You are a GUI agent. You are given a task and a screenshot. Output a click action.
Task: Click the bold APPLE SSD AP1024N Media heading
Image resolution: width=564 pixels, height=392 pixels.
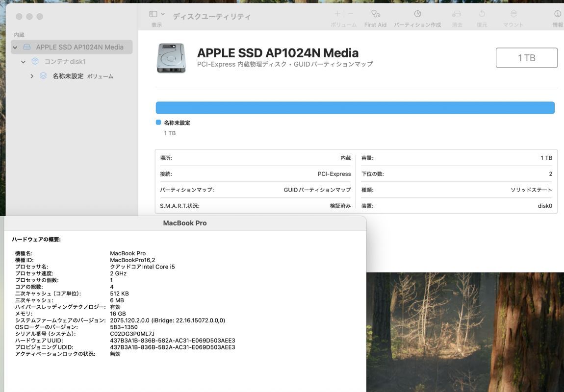(x=278, y=53)
